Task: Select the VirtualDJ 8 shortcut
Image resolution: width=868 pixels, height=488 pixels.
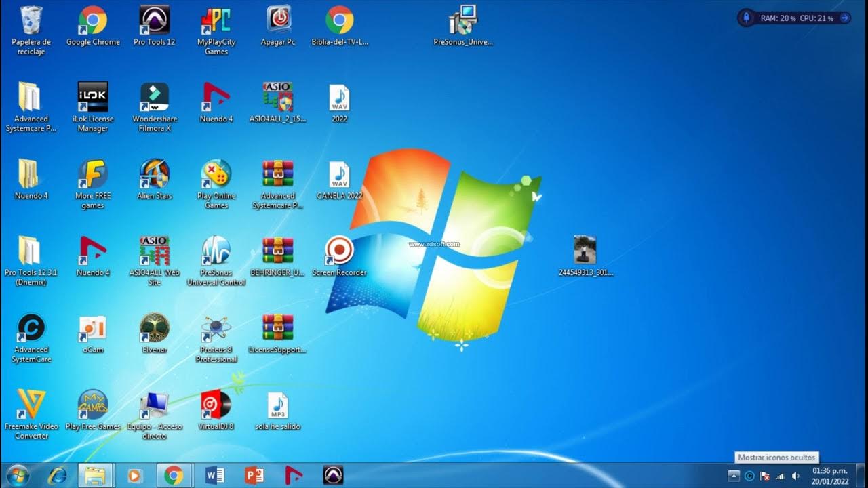Action: tap(216, 411)
